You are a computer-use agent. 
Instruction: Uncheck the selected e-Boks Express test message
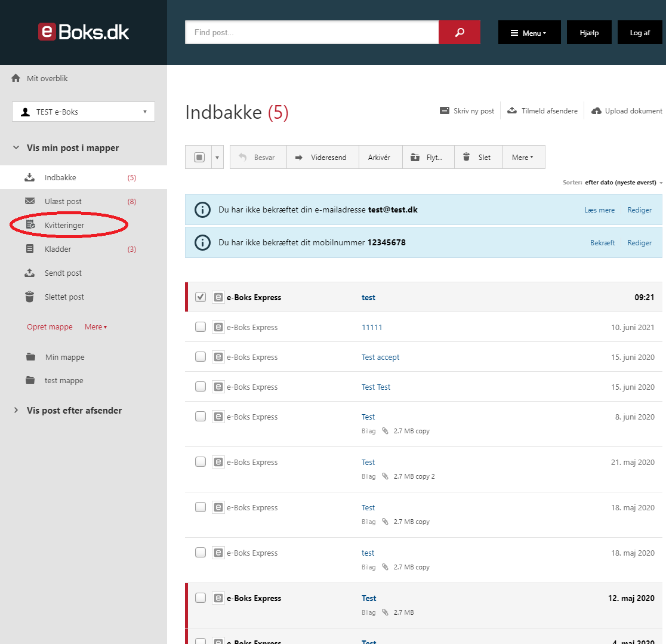click(x=200, y=297)
